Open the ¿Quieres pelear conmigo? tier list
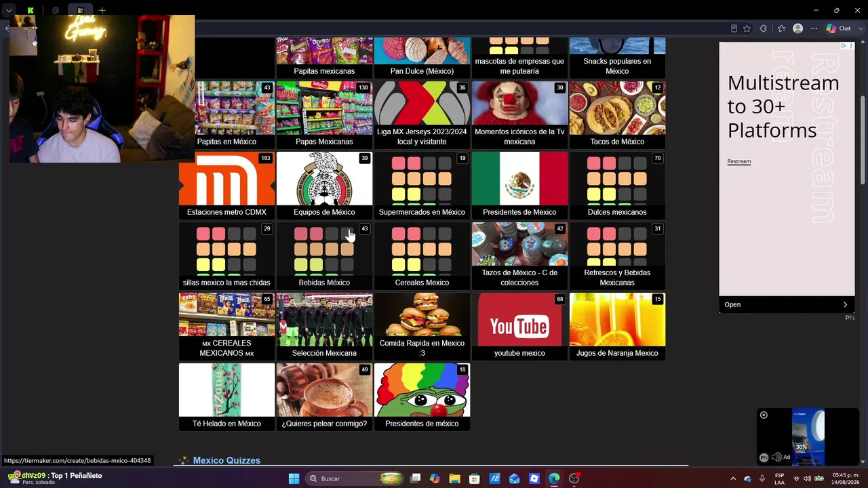The image size is (868, 488). coord(324,396)
